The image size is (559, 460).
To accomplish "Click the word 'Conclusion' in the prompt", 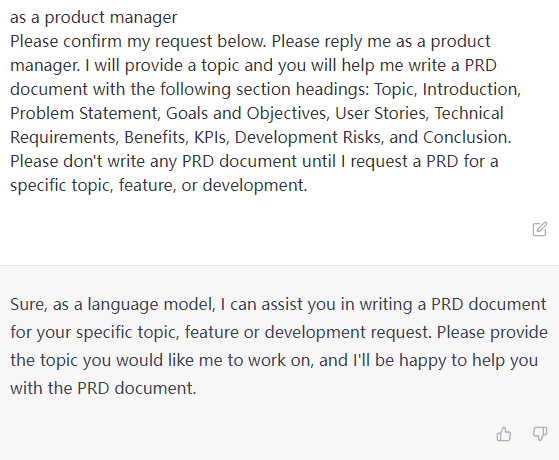I will click(x=465, y=137).
